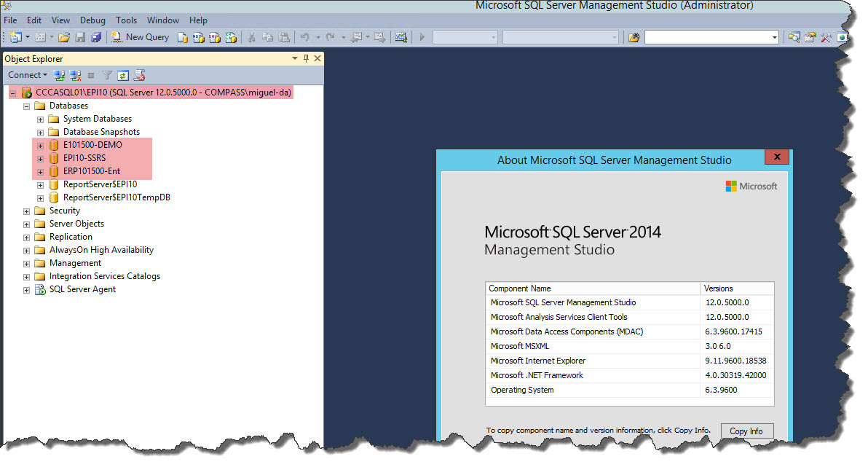Select the SQL Server Agent node
The width and height of the screenshot is (868, 467).
(x=82, y=289)
